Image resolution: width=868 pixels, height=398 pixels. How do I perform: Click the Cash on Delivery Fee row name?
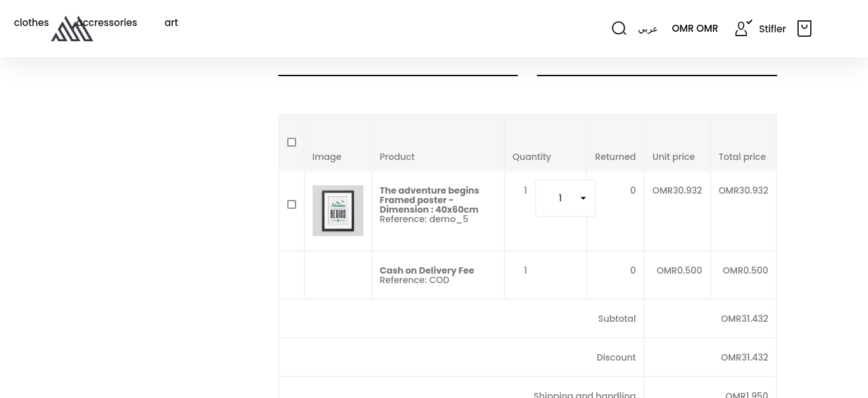426,270
